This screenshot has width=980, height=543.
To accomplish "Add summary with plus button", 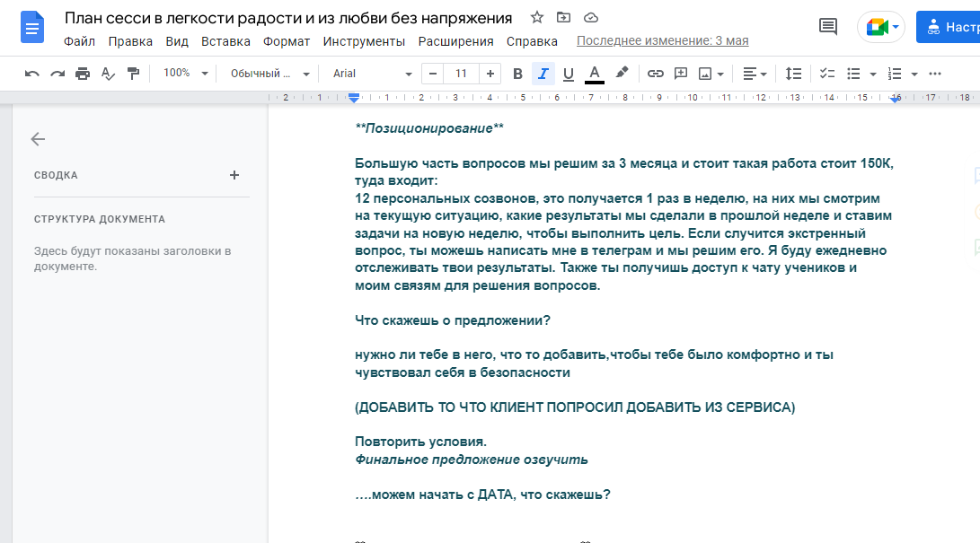I will 234,175.
